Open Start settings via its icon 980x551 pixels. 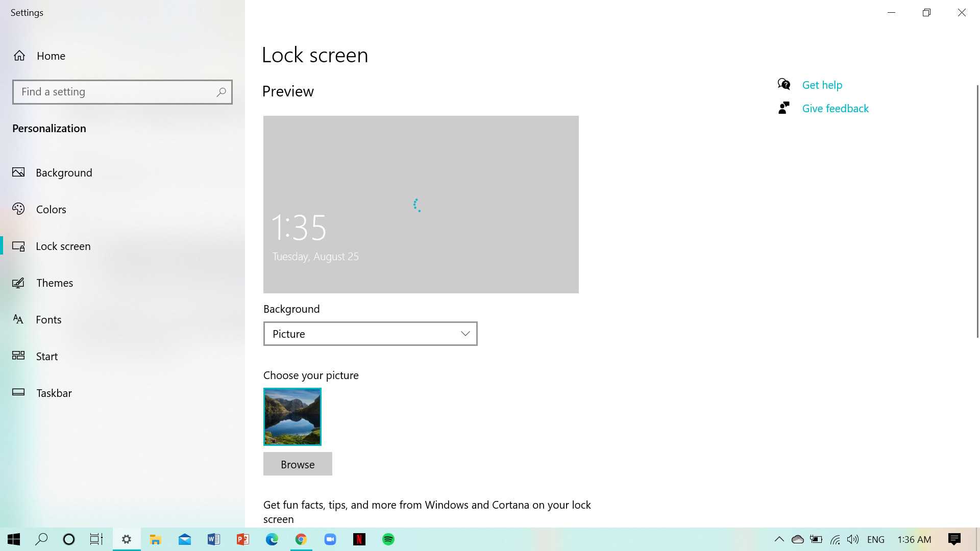[18, 356]
